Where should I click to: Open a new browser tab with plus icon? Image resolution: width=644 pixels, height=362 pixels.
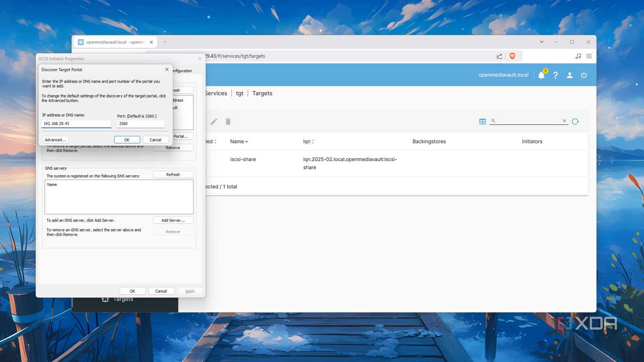pyautogui.click(x=164, y=42)
